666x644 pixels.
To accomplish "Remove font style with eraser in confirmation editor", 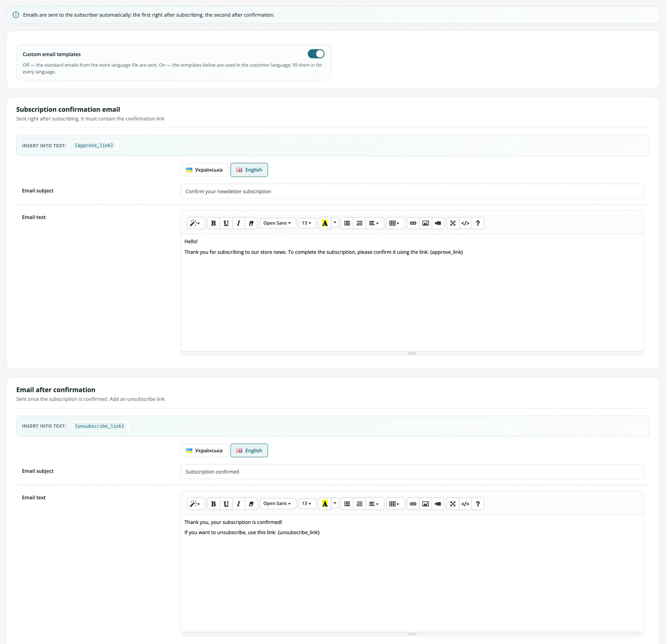I will point(251,223).
